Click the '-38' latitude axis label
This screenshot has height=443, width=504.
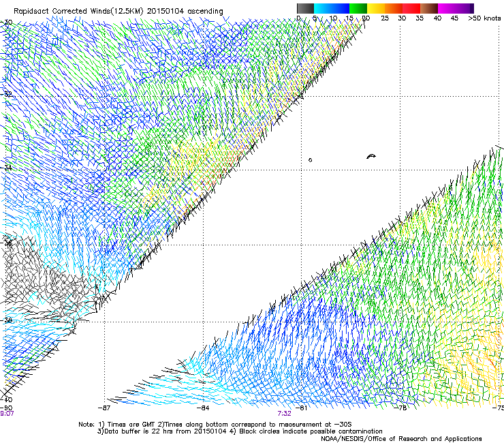point(6,320)
